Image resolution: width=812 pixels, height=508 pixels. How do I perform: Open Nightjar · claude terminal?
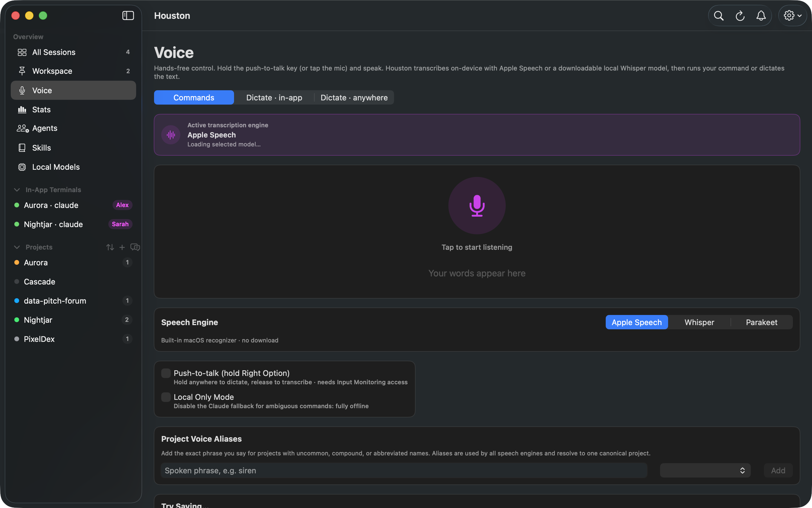click(x=73, y=224)
